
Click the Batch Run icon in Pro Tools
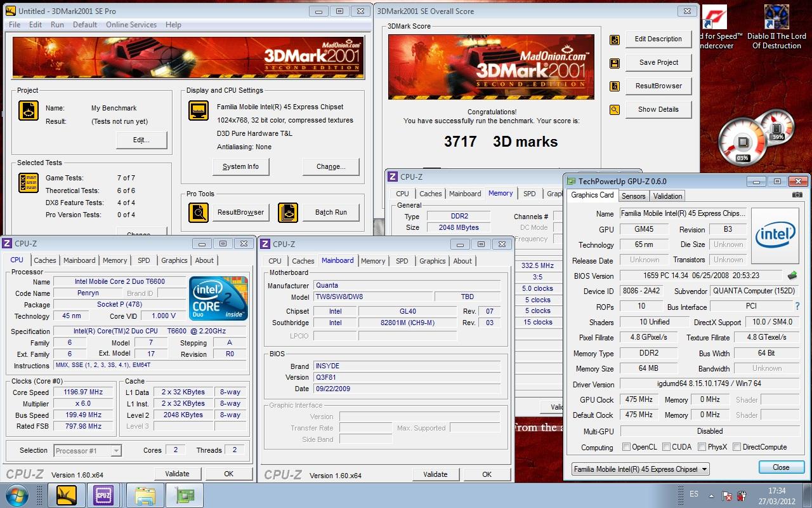(x=288, y=212)
